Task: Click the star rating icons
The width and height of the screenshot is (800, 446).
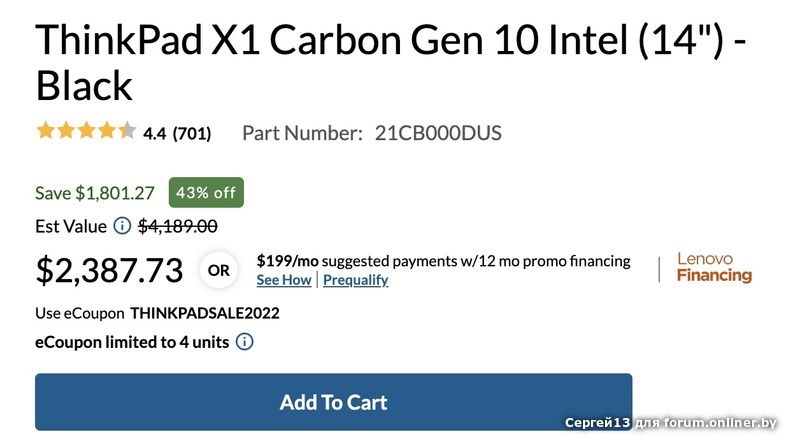Action: (85, 131)
